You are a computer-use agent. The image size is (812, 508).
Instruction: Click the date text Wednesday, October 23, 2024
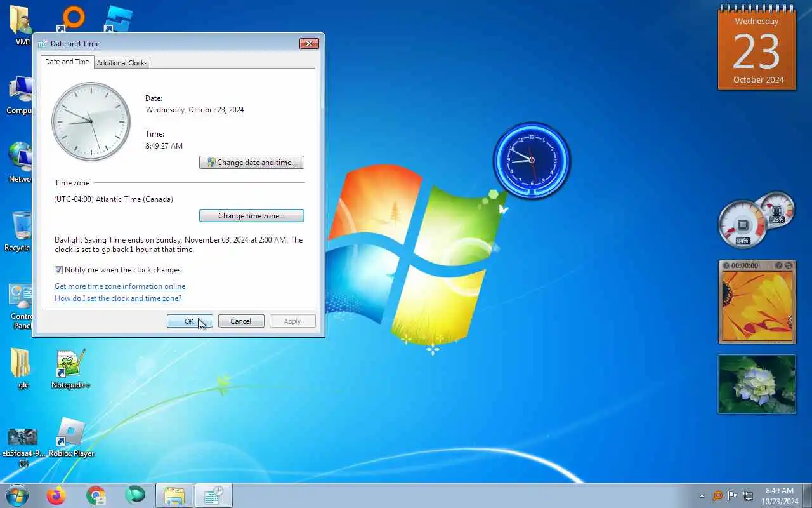195,110
